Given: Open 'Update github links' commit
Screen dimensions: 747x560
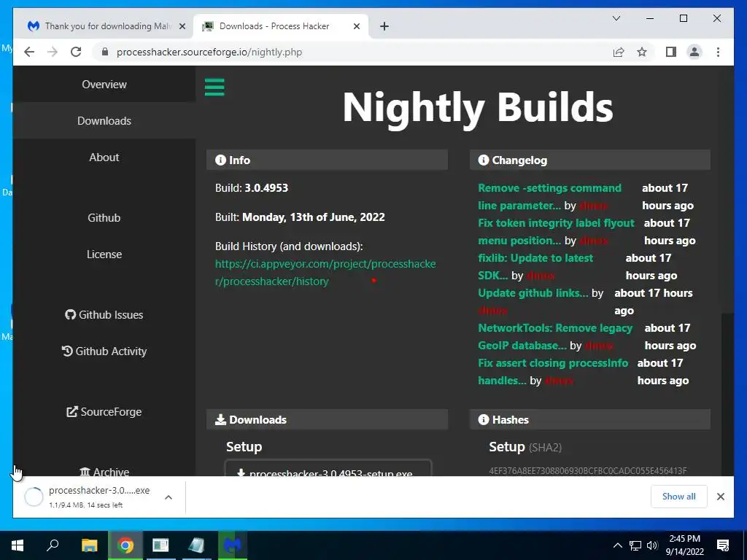Looking at the screenshot, I should 533,293.
